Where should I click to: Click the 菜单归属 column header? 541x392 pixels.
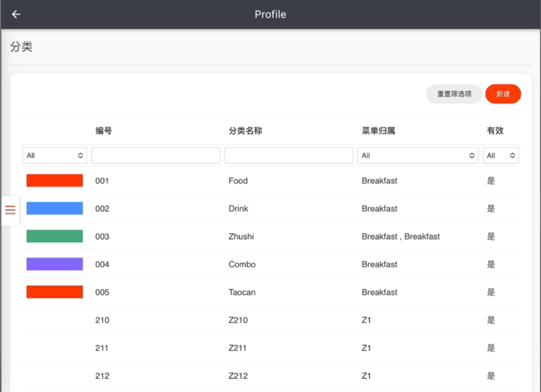[x=378, y=131]
